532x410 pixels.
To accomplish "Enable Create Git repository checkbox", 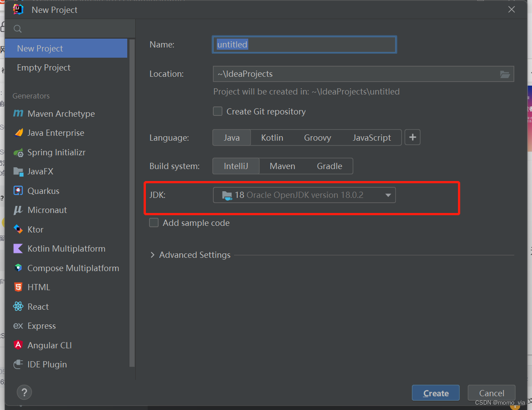I will click(x=218, y=111).
